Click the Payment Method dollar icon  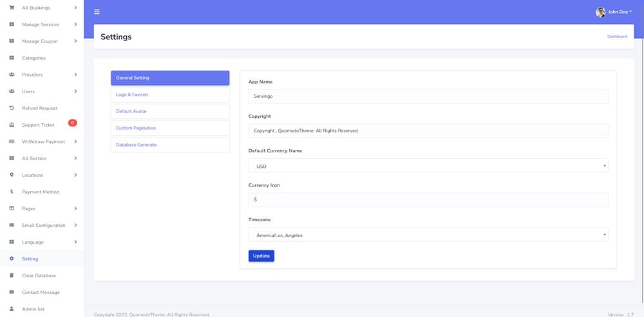(12, 192)
